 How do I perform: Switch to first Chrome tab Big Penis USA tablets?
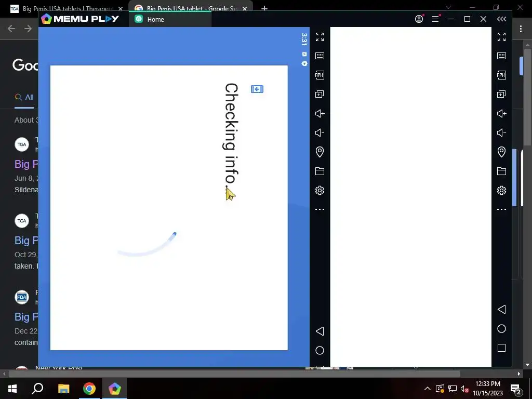point(67,8)
